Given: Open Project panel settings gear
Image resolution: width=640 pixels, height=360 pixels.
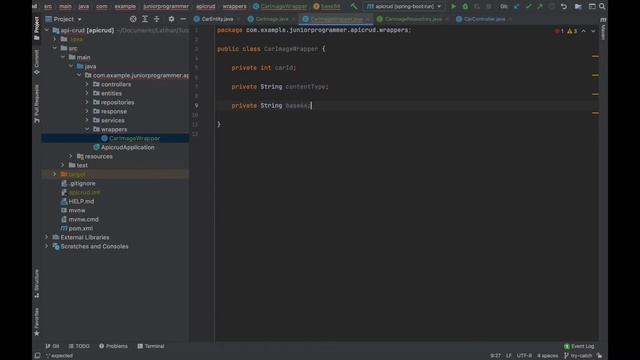Looking at the screenshot, I should pos(171,19).
